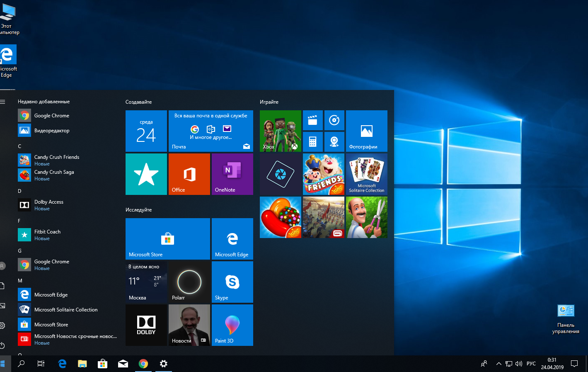
Task: Open the Новости news tile
Action: 189,325
